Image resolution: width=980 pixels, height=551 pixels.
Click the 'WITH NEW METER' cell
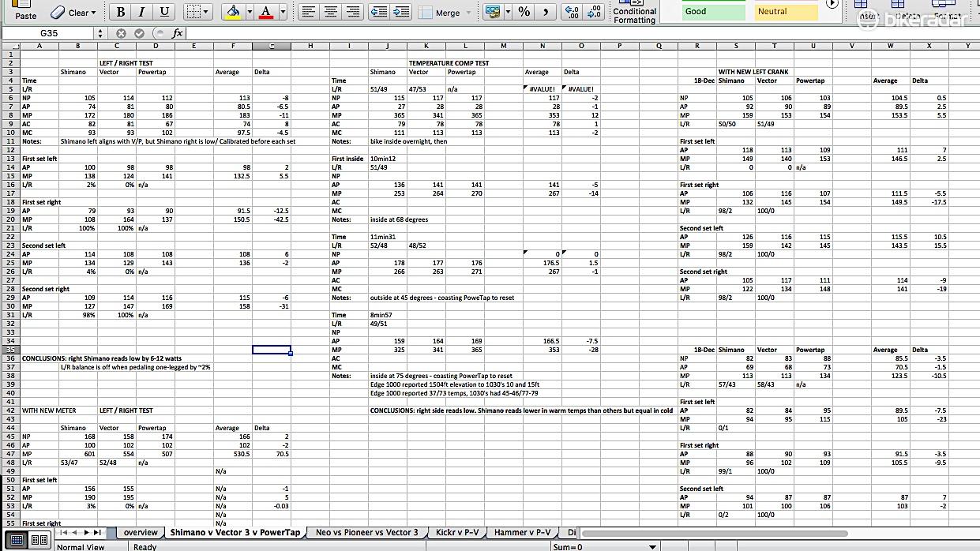[x=47, y=410]
